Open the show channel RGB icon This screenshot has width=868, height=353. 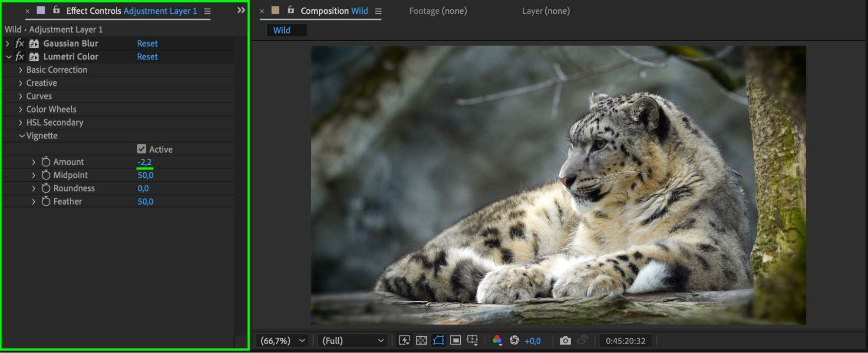click(497, 340)
